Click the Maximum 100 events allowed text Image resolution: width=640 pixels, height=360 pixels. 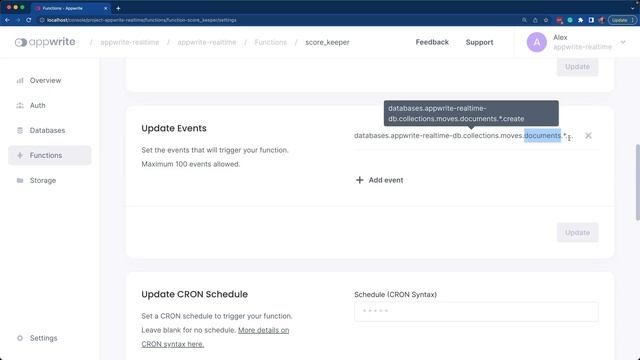(x=191, y=164)
